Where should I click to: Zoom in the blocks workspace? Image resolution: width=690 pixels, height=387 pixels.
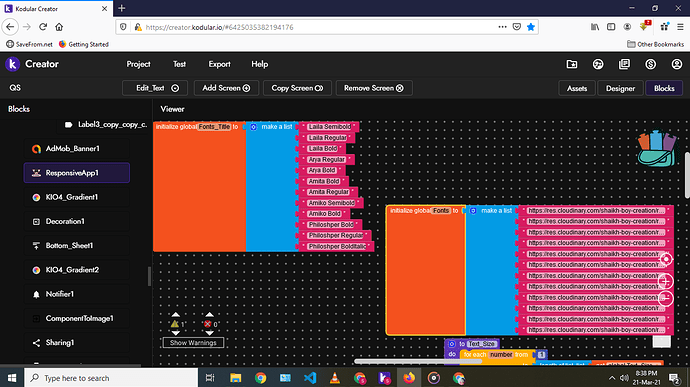click(x=665, y=281)
